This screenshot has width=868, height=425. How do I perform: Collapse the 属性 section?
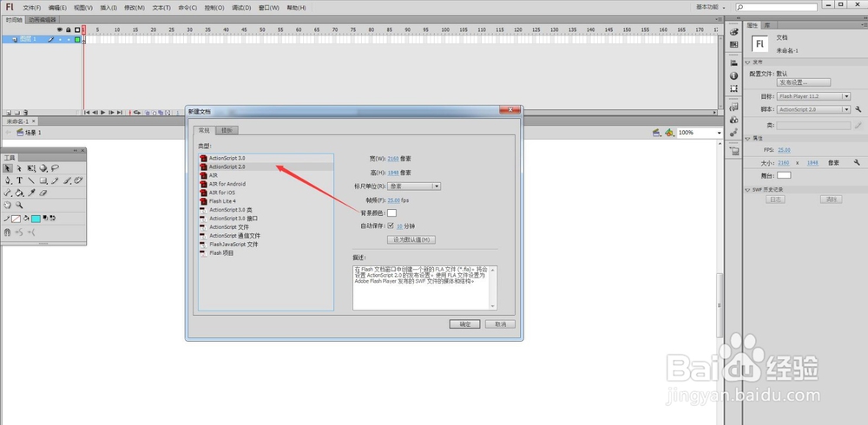tap(748, 139)
